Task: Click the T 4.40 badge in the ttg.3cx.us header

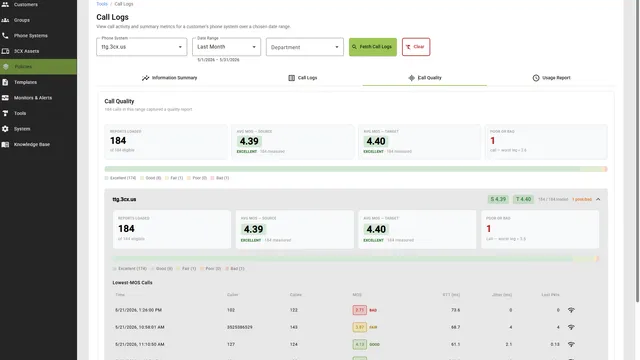Action: 523,199
